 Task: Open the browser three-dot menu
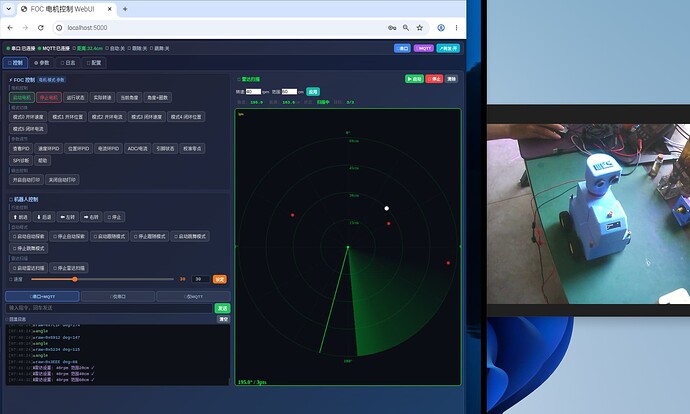(x=456, y=28)
